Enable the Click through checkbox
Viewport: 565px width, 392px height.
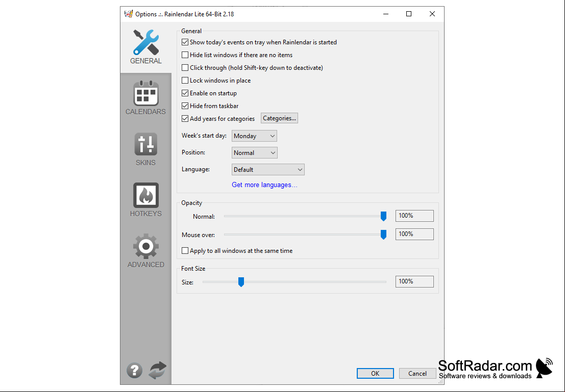click(x=185, y=67)
